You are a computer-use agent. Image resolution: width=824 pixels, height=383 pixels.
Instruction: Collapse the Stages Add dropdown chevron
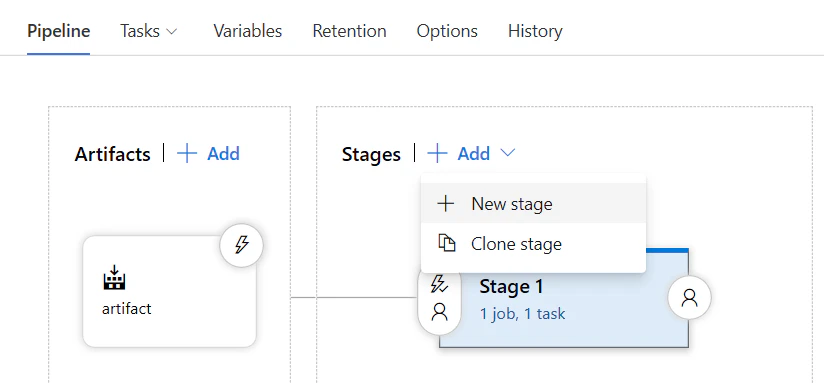coord(508,153)
